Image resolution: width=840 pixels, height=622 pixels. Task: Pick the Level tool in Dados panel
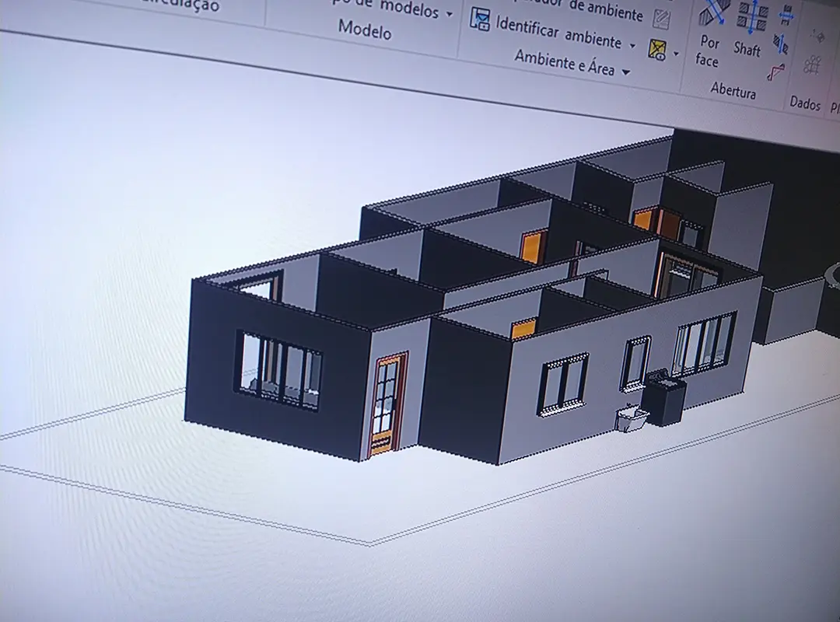(x=817, y=36)
